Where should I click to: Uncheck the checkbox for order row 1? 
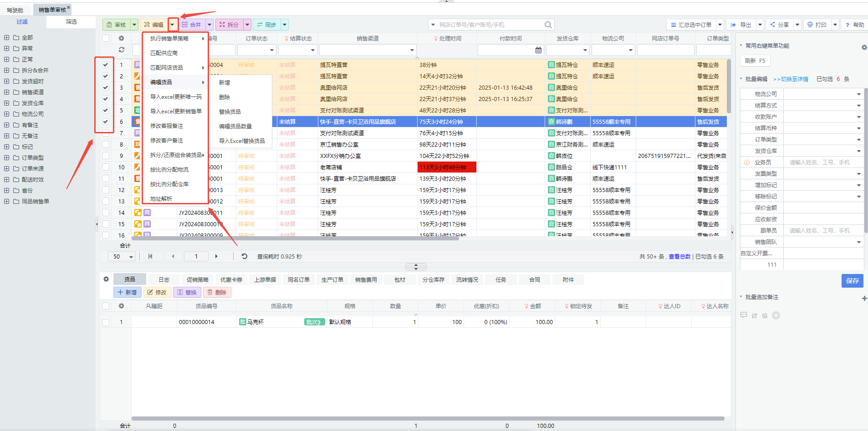(106, 65)
